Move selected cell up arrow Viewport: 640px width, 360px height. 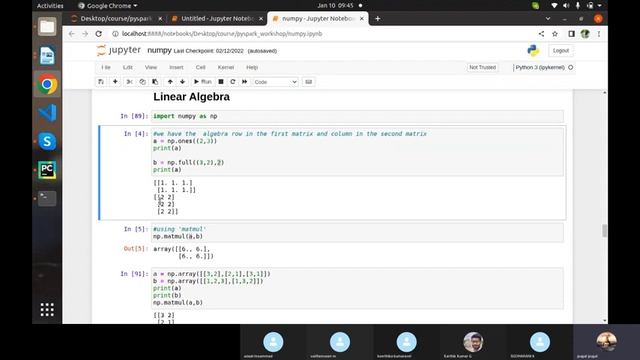tap(170, 82)
